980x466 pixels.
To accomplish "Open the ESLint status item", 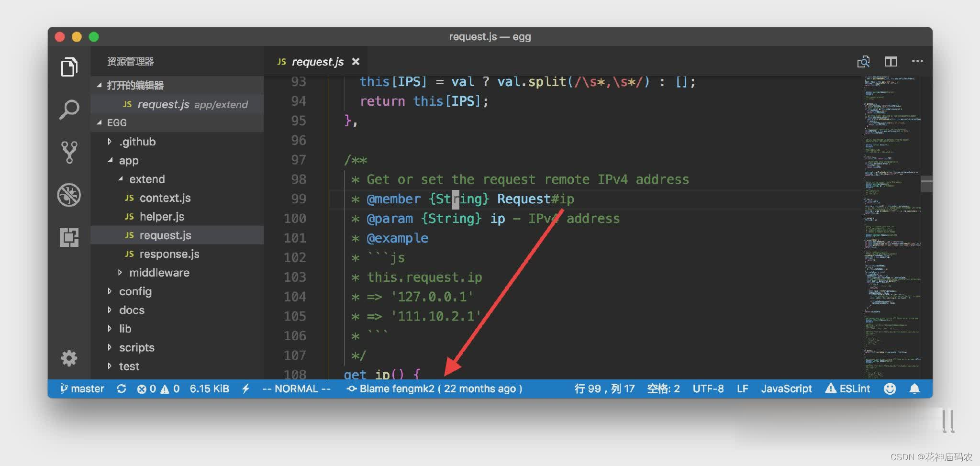I will tap(847, 388).
